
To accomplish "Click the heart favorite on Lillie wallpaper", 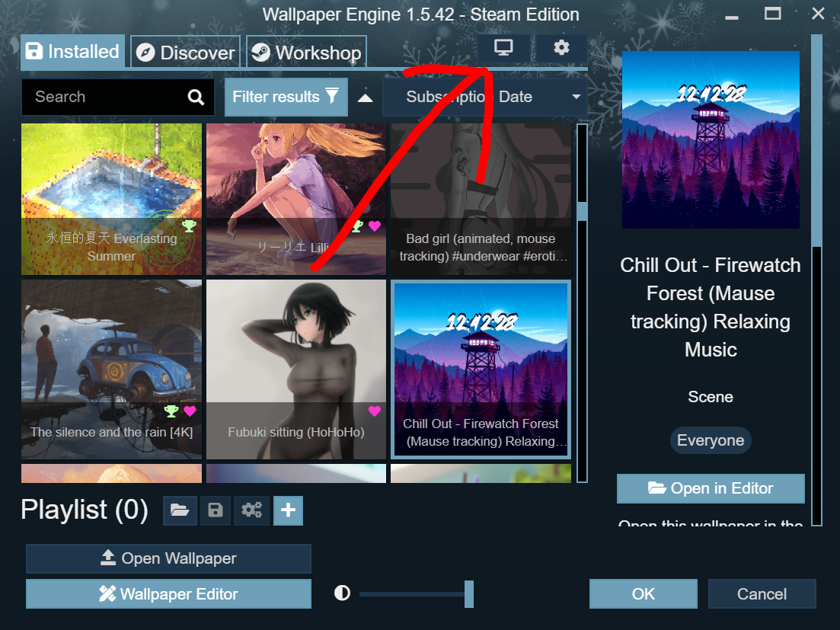I will 375,225.
